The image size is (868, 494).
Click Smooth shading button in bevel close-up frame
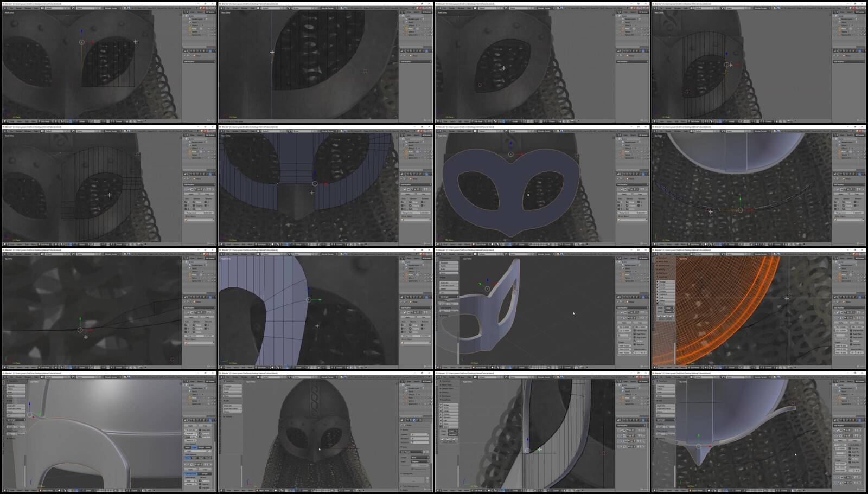(11, 427)
